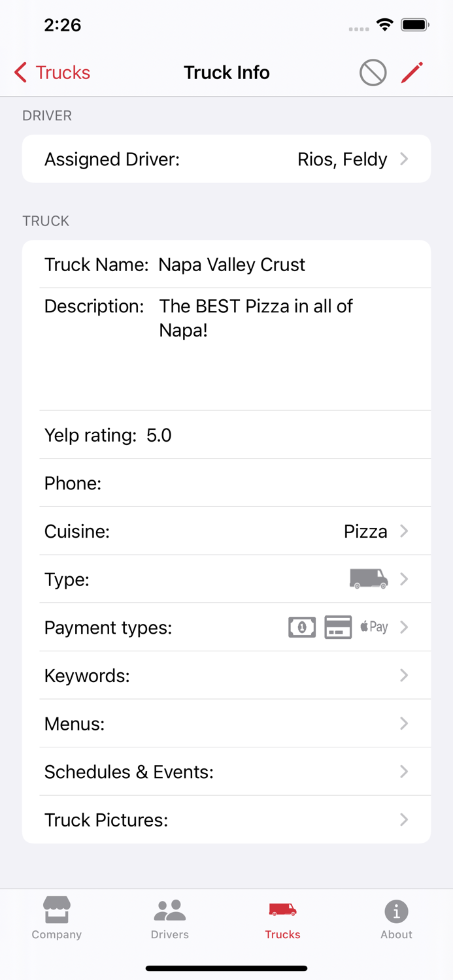Select the cash payment type icon
The height and width of the screenshot is (980, 453).
pyautogui.click(x=302, y=627)
